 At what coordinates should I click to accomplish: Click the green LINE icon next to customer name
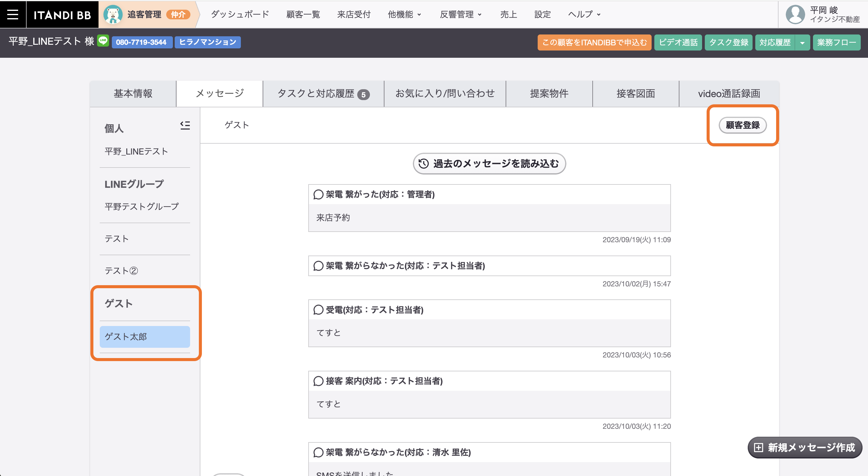pos(103,41)
